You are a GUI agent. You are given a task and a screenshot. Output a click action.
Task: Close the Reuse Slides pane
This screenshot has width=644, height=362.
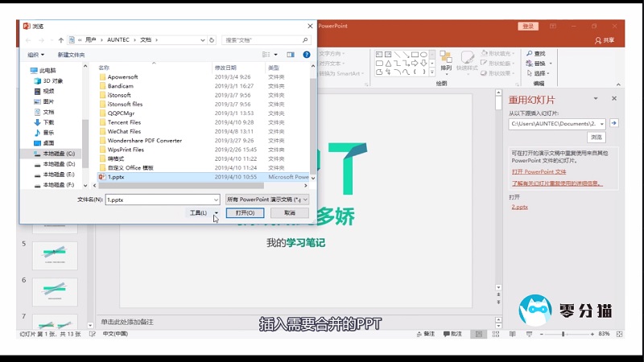tap(614, 99)
